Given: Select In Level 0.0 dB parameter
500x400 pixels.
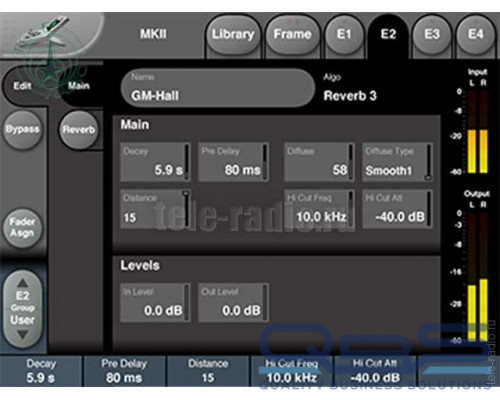Looking at the screenshot, I should (x=155, y=303).
